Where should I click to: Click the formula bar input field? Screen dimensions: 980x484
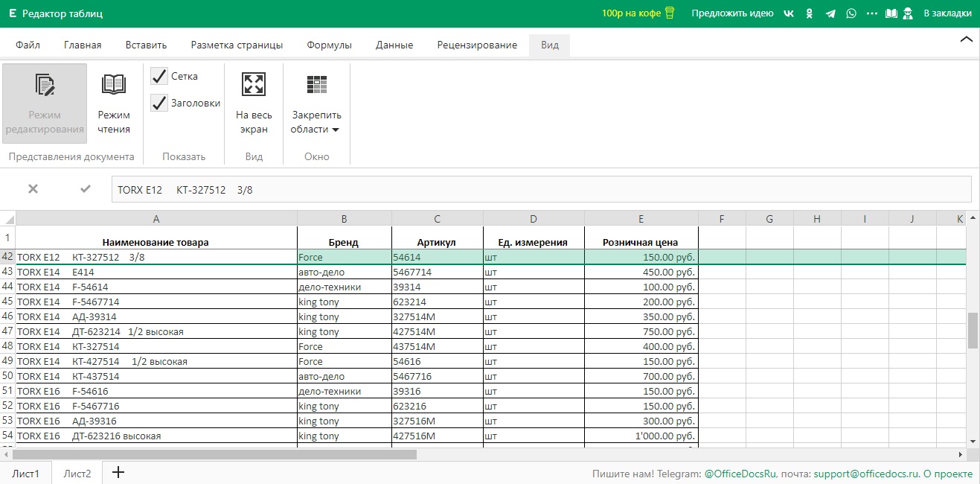pyautogui.click(x=541, y=189)
